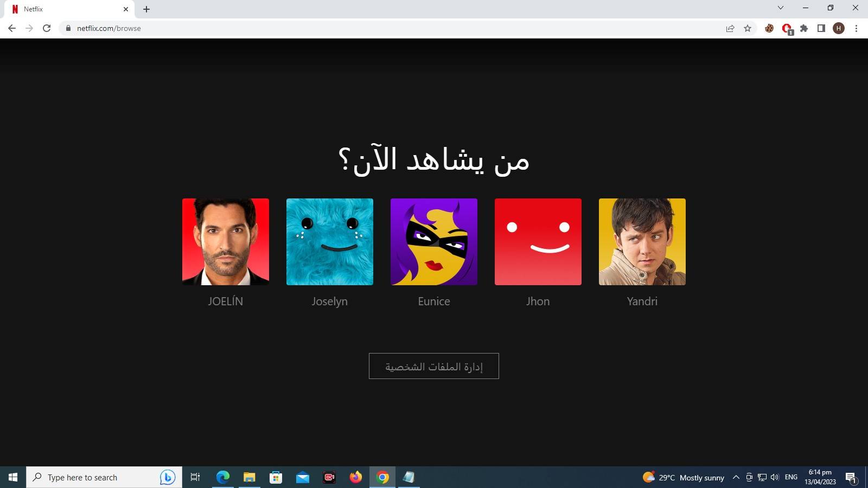This screenshot has width=868, height=488.
Task: Open the Jhon red smiley profile
Action: coord(538,242)
